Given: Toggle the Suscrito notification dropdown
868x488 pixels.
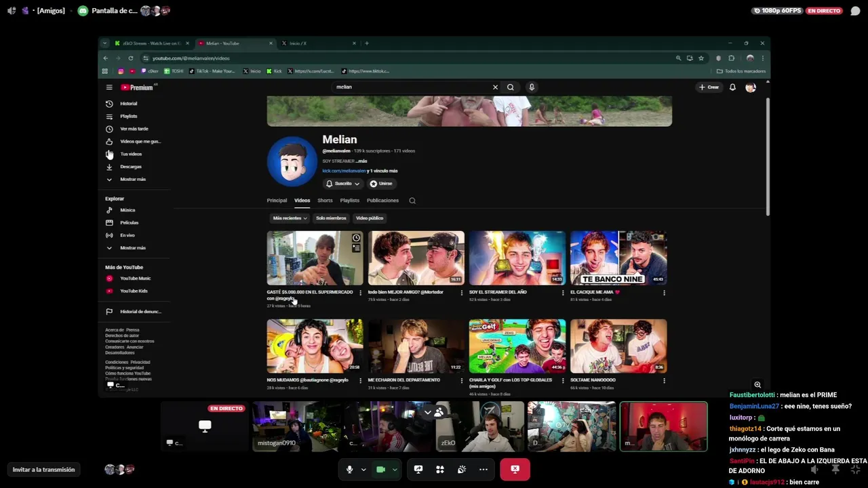Looking at the screenshot, I should [x=343, y=184].
